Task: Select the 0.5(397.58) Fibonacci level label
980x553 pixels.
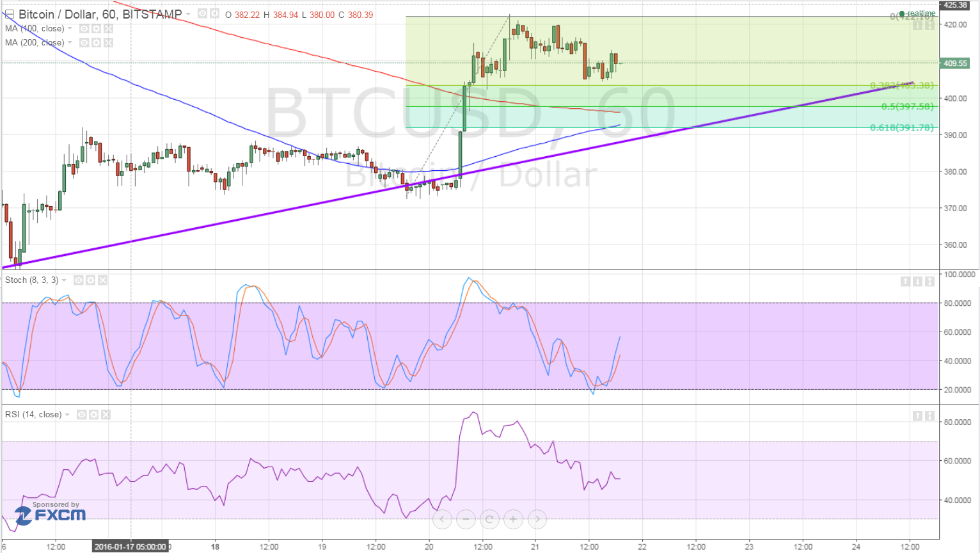Action: pos(908,107)
